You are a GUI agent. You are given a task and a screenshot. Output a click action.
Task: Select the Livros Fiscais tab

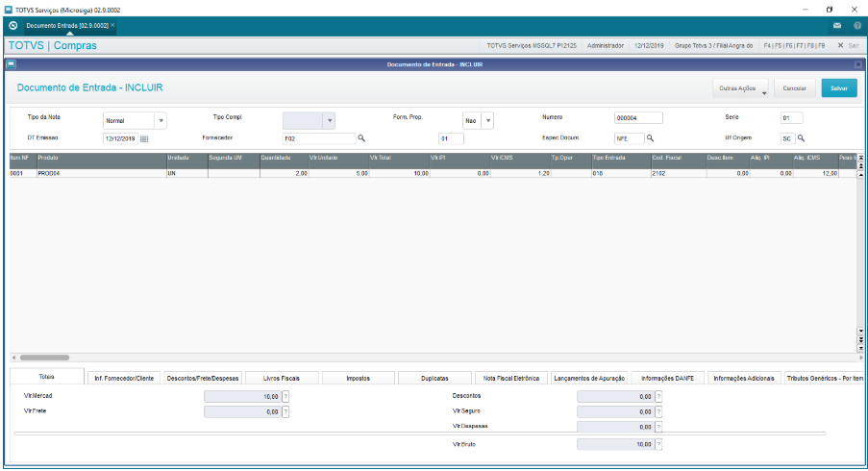pos(282,378)
